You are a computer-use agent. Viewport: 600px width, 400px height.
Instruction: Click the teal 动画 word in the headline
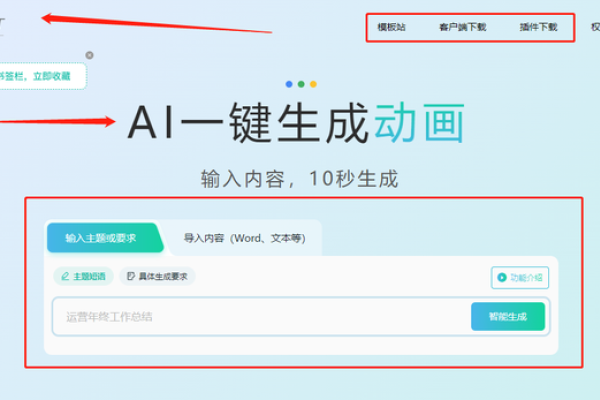tap(420, 125)
